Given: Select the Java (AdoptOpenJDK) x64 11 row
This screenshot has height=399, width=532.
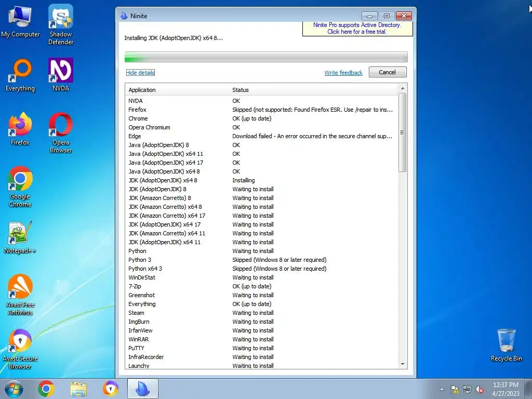Looking at the screenshot, I should click(261, 154).
